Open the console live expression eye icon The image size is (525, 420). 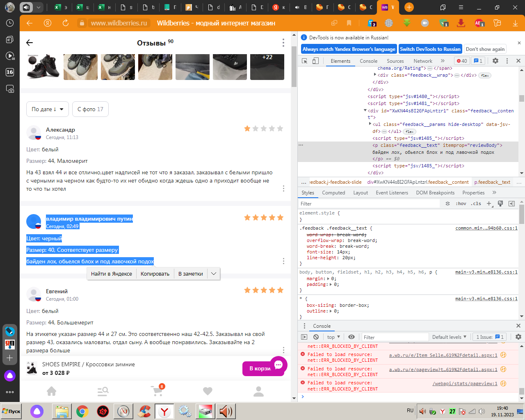click(x=352, y=337)
